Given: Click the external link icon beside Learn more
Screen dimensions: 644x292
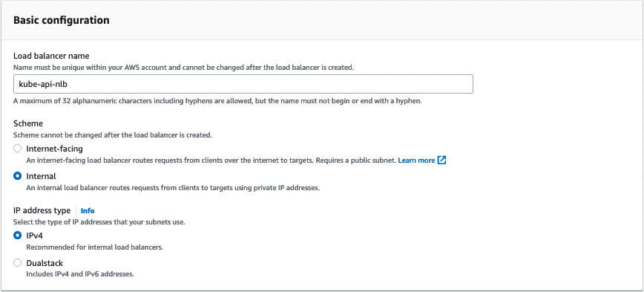Looking at the screenshot, I should tap(442, 160).
